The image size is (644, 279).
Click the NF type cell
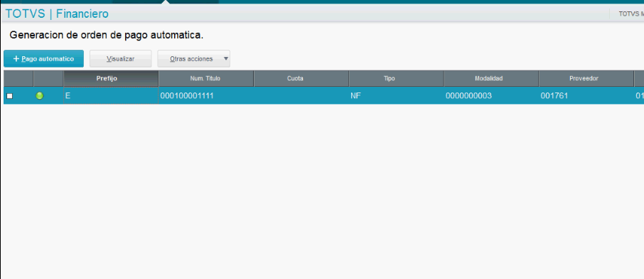pos(396,96)
